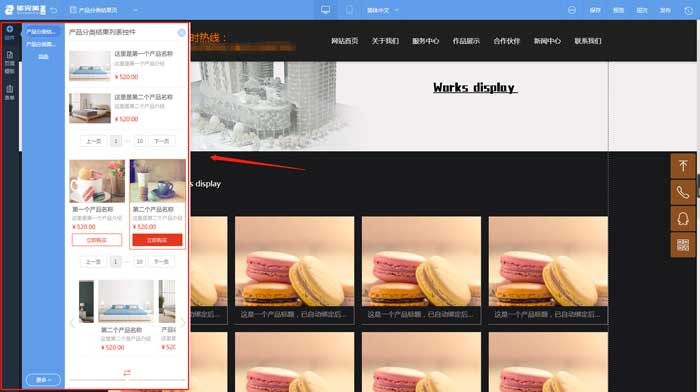Viewport: 700px width, 392px height.
Task: Select the bedroom second product thumbnail
Action: 90,108
